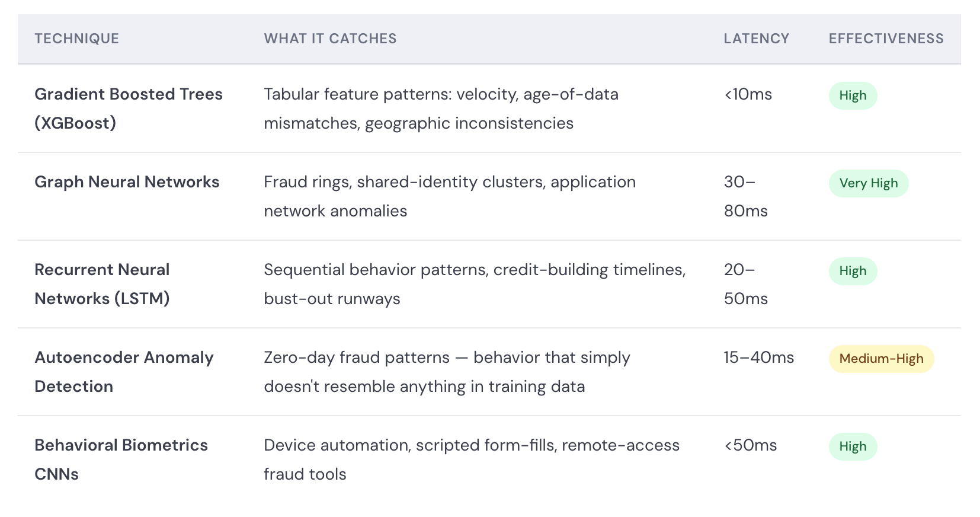Click the Gradient Boosted Trees (XGBoost) row title

point(128,108)
